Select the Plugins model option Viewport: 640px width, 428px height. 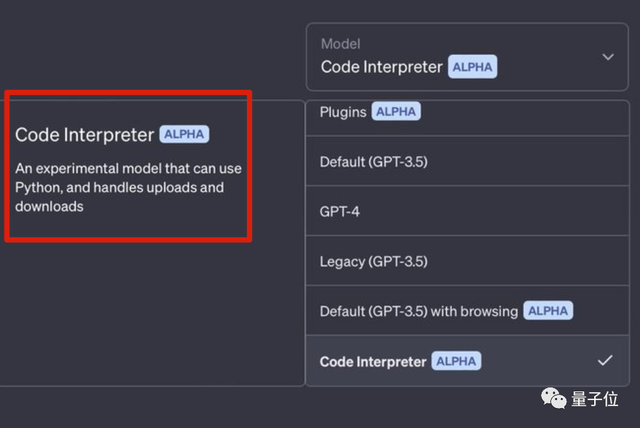point(343,112)
